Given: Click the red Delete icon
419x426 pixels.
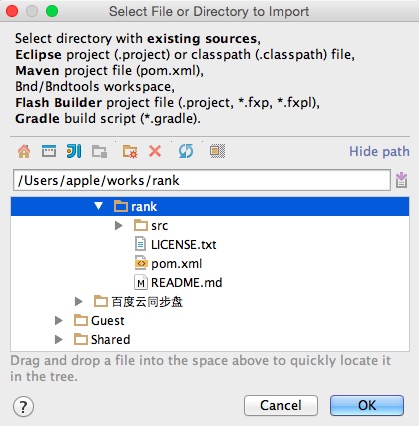Looking at the screenshot, I should 155,151.
